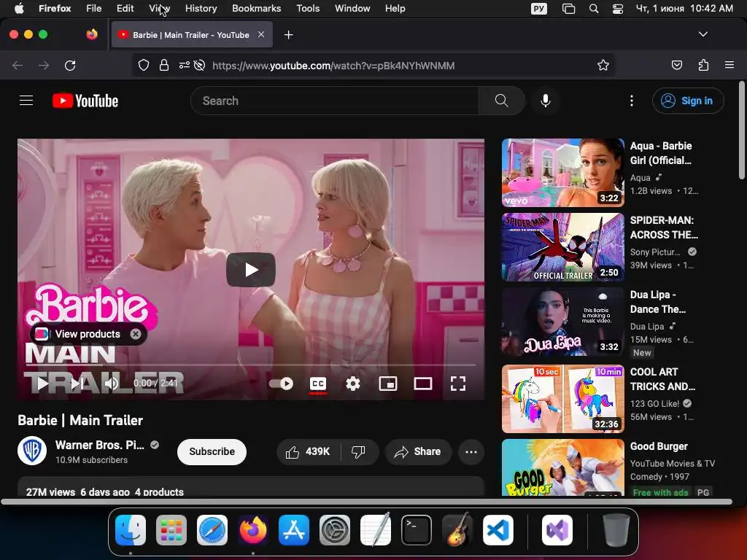This screenshot has height=560, width=747.
Task: Click Sign in button
Action: [x=688, y=101]
